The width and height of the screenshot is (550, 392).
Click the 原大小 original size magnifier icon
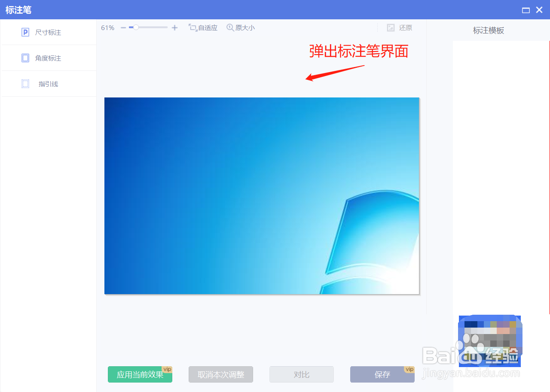tap(230, 27)
